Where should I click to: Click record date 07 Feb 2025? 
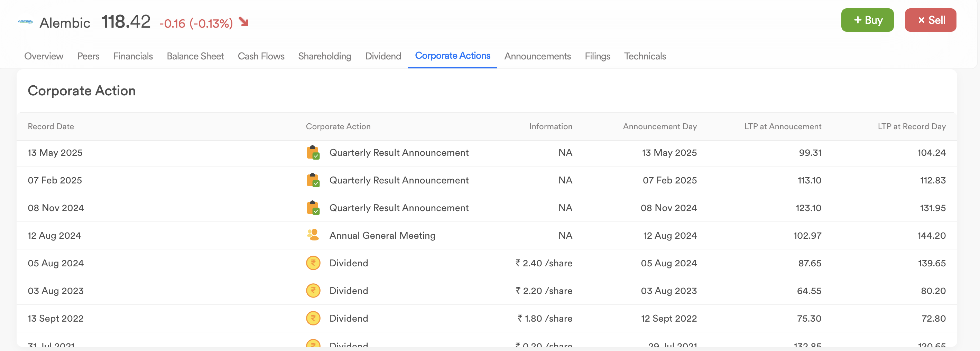pyautogui.click(x=55, y=180)
